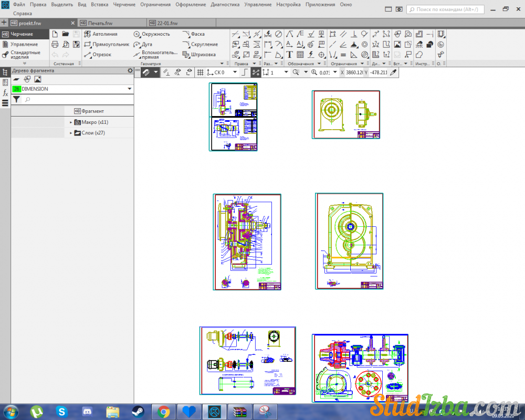525x420 pixels.
Task: Toggle orthogonal drawing mode
Action: coord(244,72)
